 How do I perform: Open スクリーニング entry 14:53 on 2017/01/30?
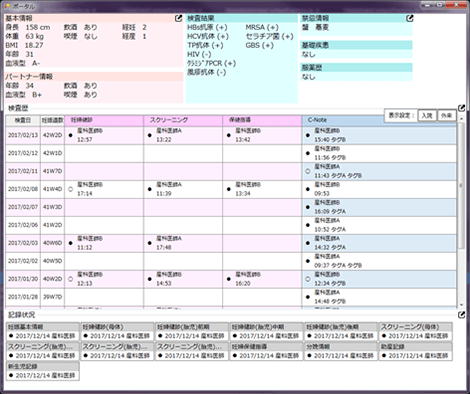point(183,279)
